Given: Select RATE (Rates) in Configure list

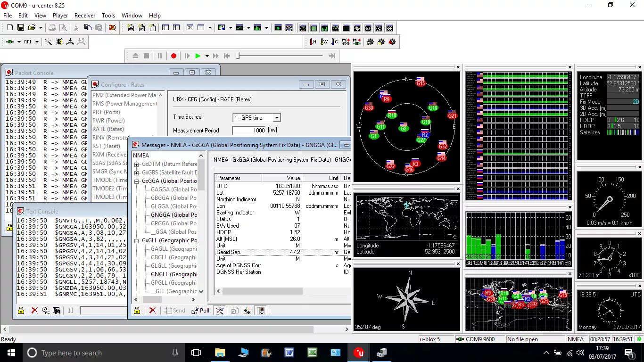Looking at the screenshot, I should click(x=108, y=129).
